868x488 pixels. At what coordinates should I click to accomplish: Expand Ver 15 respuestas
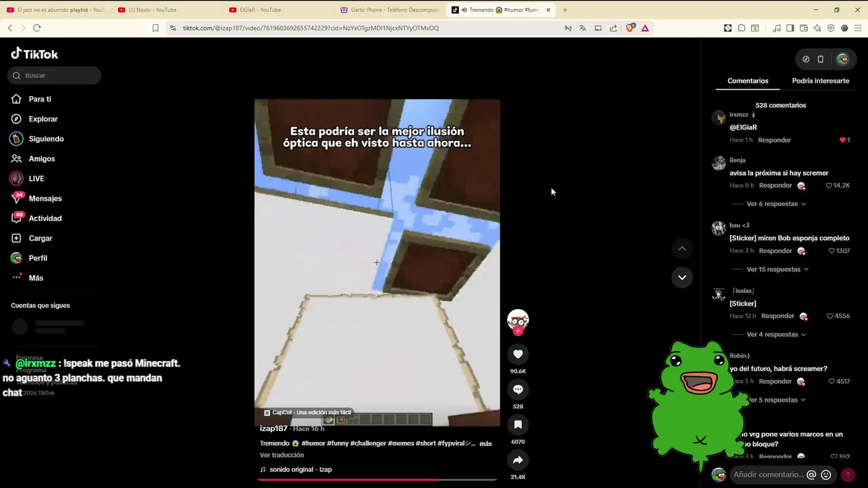click(778, 269)
